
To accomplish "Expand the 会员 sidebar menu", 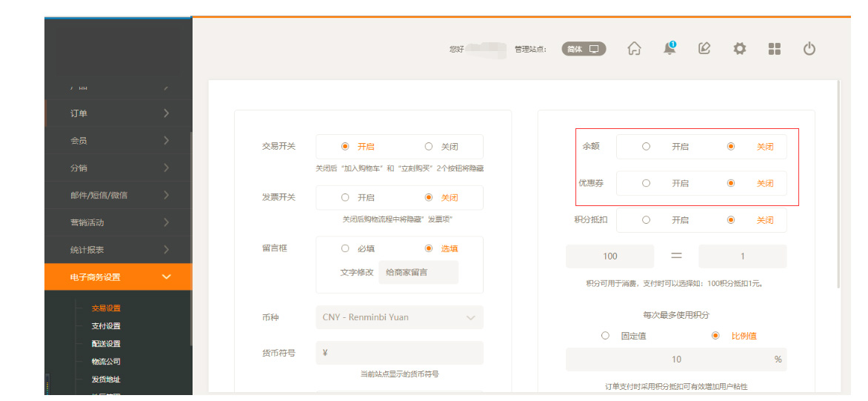I will tap(118, 141).
